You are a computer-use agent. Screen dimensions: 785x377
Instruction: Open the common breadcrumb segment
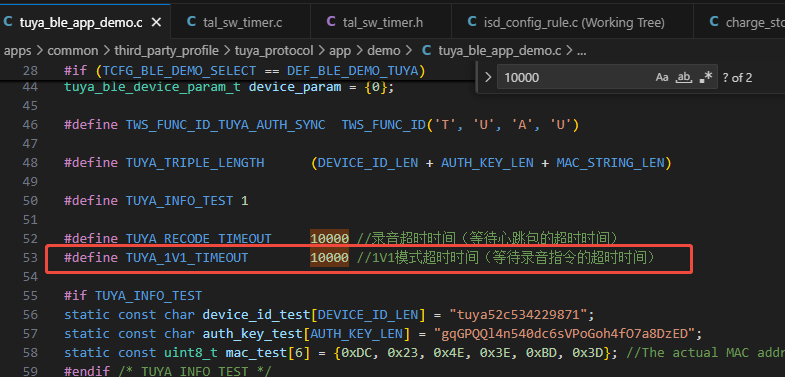pyautogui.click(x=73, y=51)
